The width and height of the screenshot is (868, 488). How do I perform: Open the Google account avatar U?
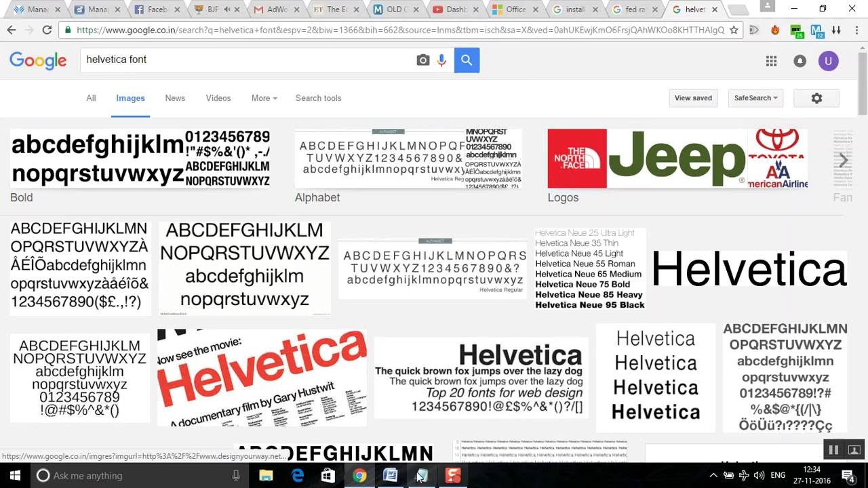point(828,61)
